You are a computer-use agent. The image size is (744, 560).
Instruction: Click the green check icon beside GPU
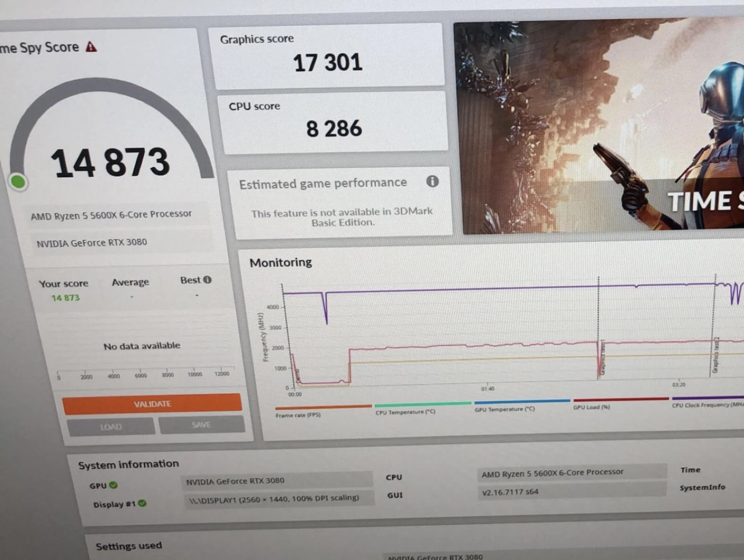click(113, 485)
